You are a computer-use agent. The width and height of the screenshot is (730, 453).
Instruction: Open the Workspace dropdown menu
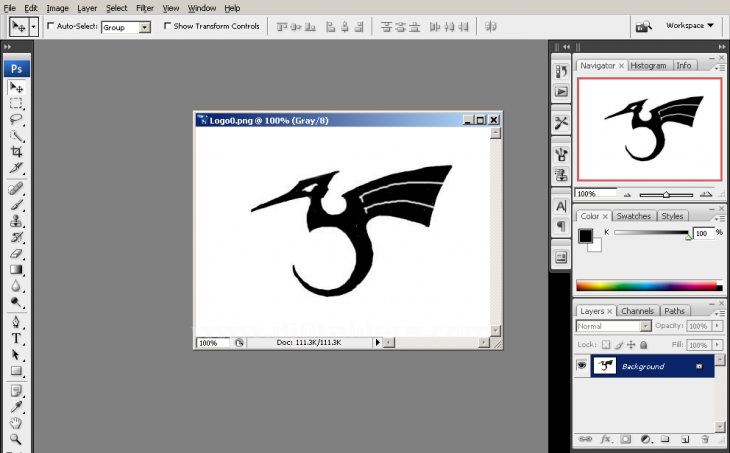click(690, 25)
